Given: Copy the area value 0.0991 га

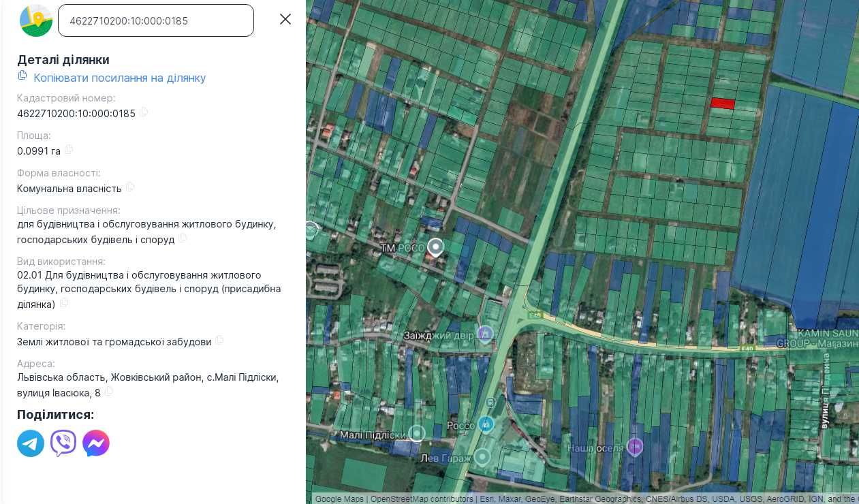Looking at the screenshot, I should pyautogui.click(x=69, y=150).
